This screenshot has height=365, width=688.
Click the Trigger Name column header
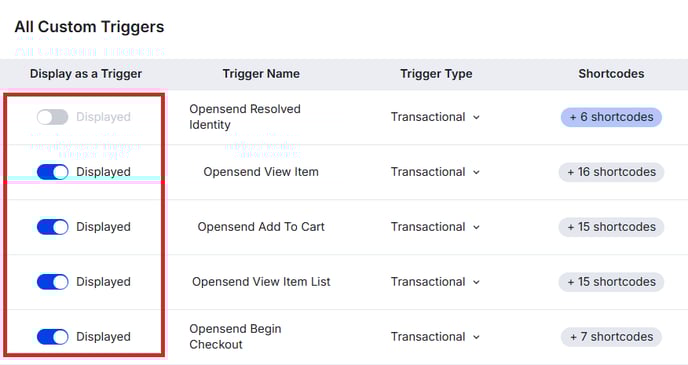tap(261, 74)
